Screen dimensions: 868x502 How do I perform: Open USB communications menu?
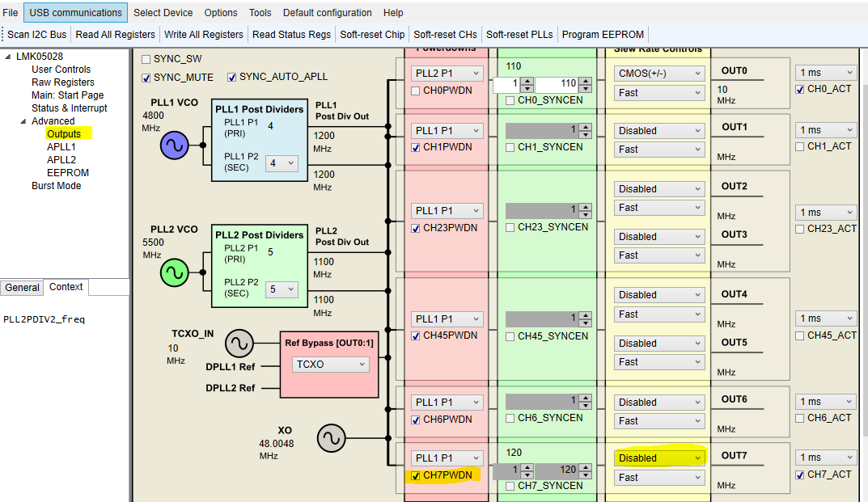pos(76,12)
